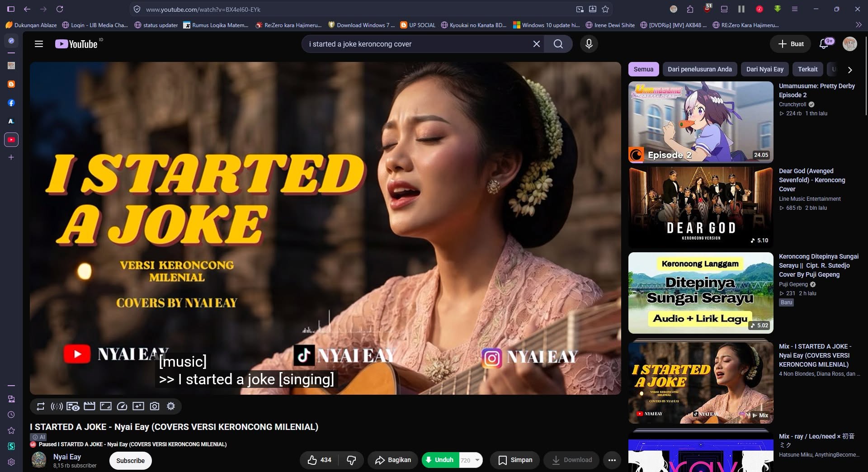
Task: Like the video with thumbs up
Action: click(319, 460)
